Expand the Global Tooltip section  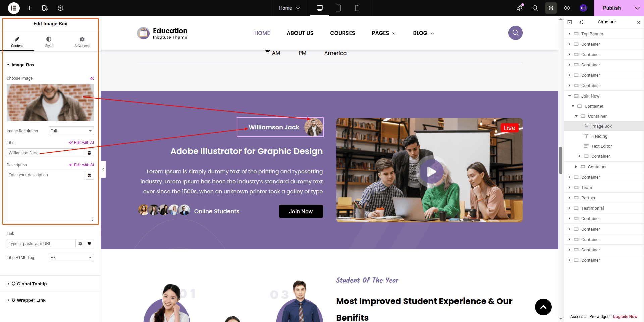point(32,284)
